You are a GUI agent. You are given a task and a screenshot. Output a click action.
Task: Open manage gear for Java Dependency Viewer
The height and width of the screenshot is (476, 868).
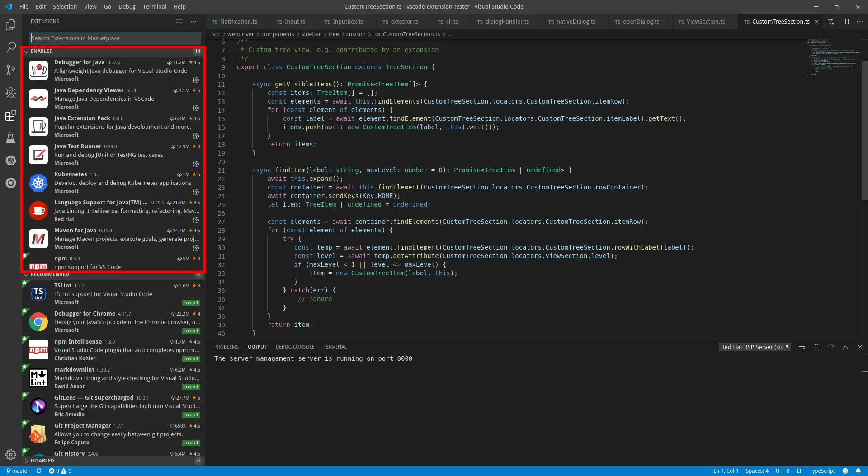196,108
